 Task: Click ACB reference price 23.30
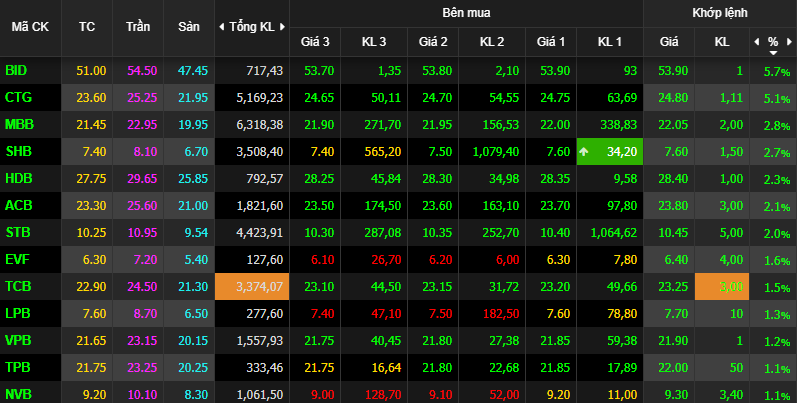(x=91, y=205)
